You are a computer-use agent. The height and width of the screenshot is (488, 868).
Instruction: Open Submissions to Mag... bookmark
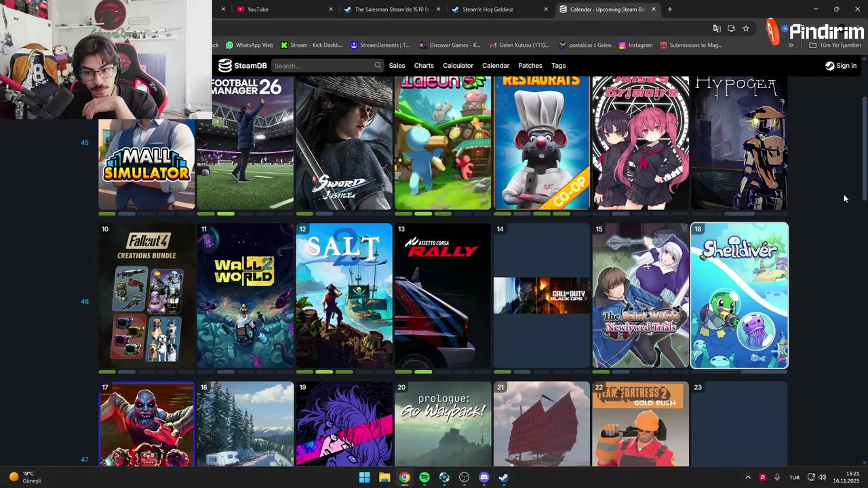[x=691, y=45]
